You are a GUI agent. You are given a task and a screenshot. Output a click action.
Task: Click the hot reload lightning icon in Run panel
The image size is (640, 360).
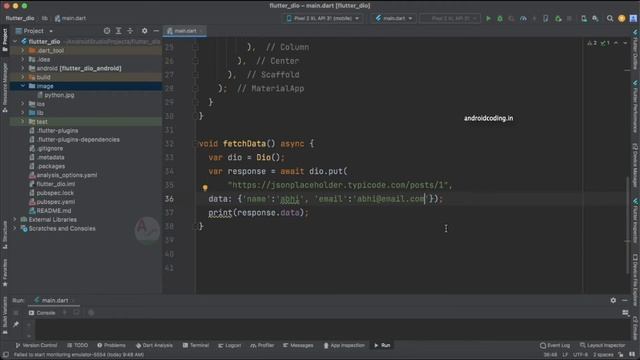[64, 313]
